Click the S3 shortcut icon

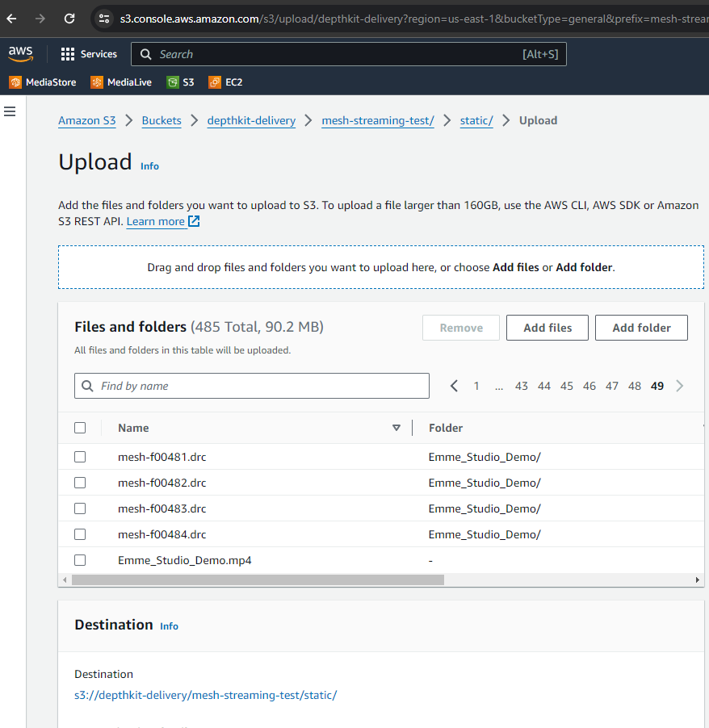(x=173, y=82)
